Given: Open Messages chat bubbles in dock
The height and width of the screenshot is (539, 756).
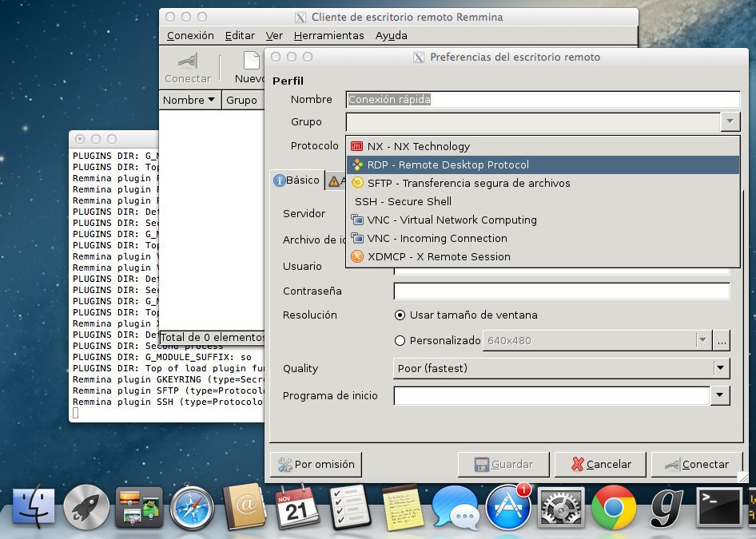Looking at the screenshot, I should tap(456, 509).
